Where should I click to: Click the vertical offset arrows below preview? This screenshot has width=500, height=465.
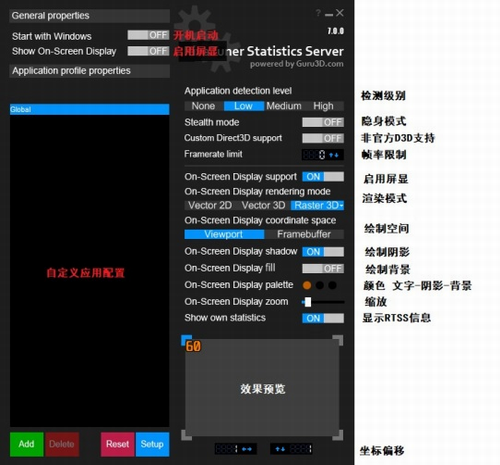click(x=280, y=449)
